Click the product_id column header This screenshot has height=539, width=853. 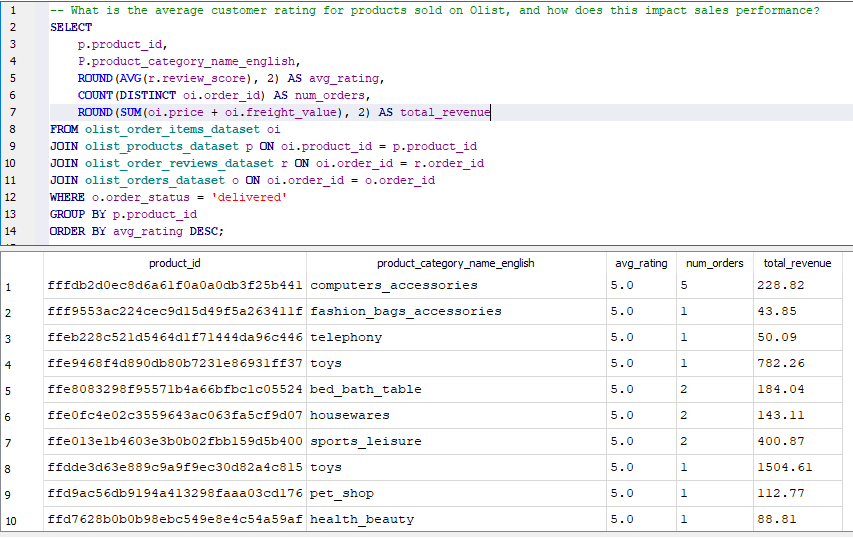pos(175,263)
